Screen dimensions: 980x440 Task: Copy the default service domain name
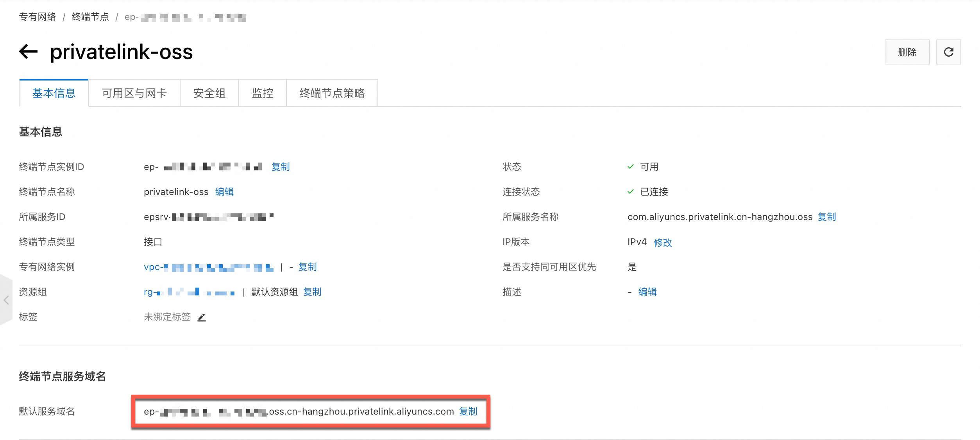pyautogui.click(x=468, y=411)
